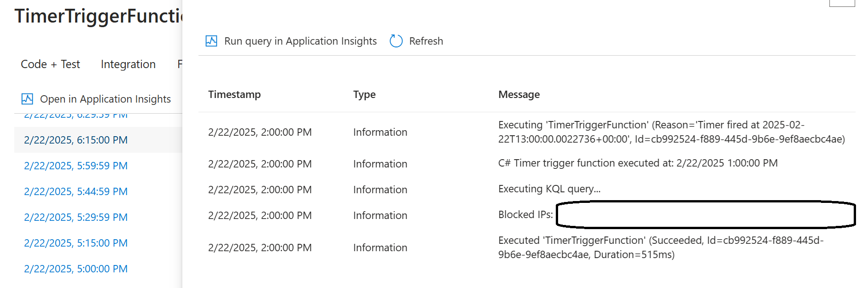Click the timestamp in the Executed Succeeded row
The width and height of the screenshot is (868, 288).
click(x=260, y=248)
